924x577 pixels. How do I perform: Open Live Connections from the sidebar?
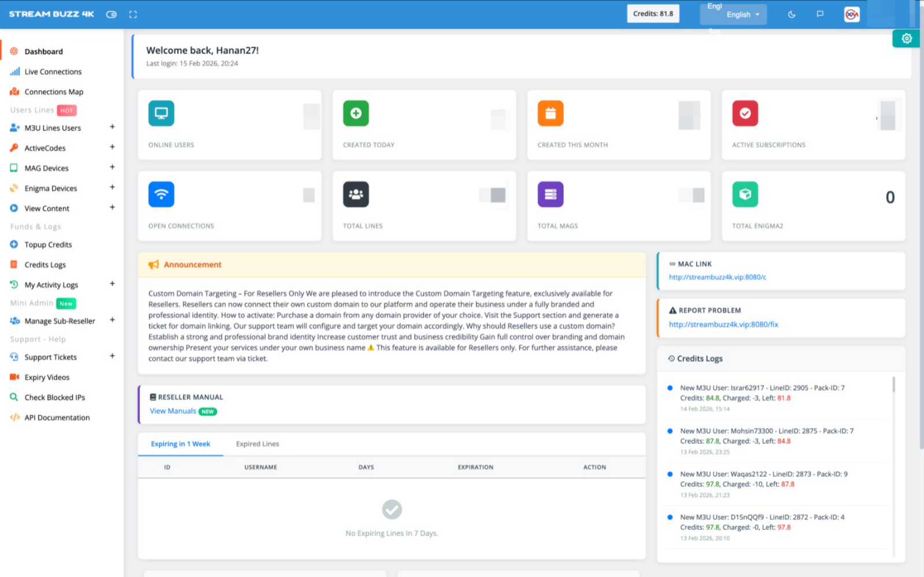[x=53, y=72]
